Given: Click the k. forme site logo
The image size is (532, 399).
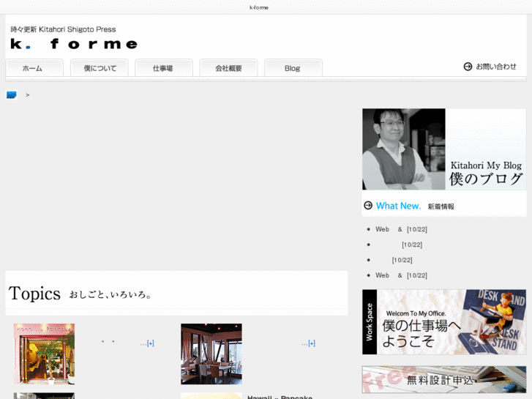Looking at the screenshot, I should tap(74, 44).
